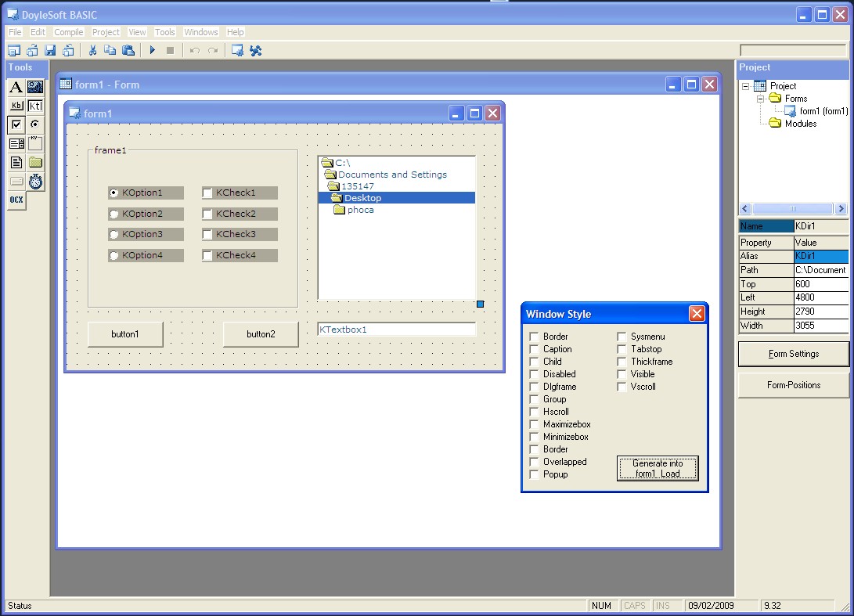The width and height of the screenshot is (854, 616).
Task: Open the View menu
Action: (137, 32)
